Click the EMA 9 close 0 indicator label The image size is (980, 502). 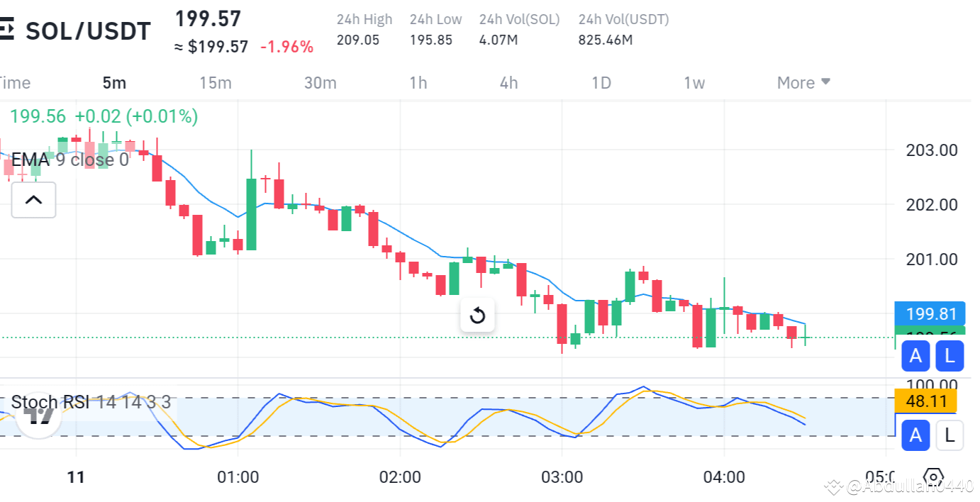click(x=69, y=160)
